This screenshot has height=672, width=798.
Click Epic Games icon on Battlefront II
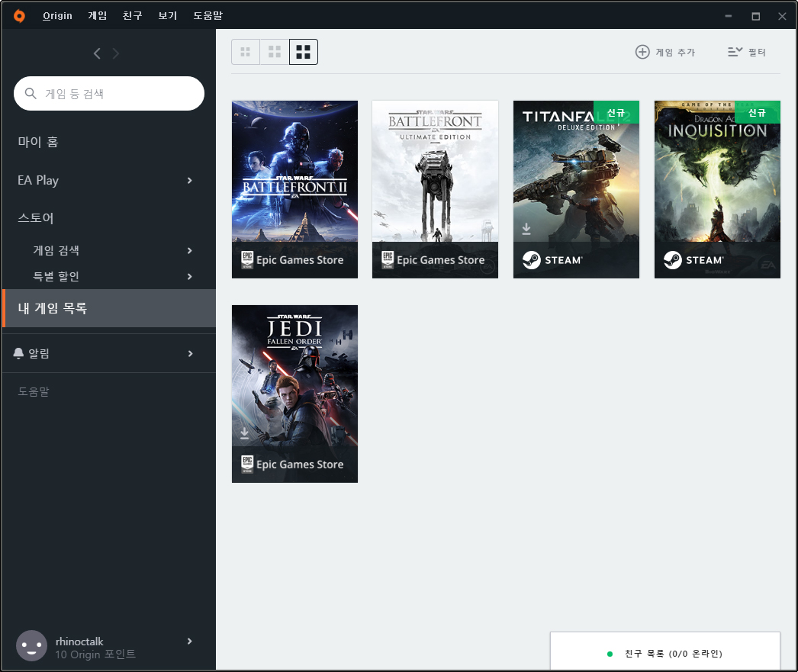247,260
